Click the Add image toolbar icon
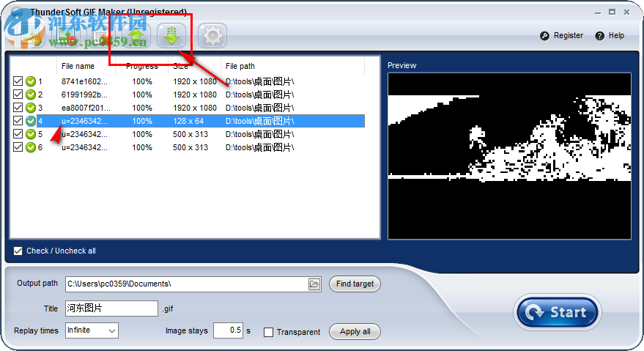This screenshot has width=644, height=351. click(32, 36)
